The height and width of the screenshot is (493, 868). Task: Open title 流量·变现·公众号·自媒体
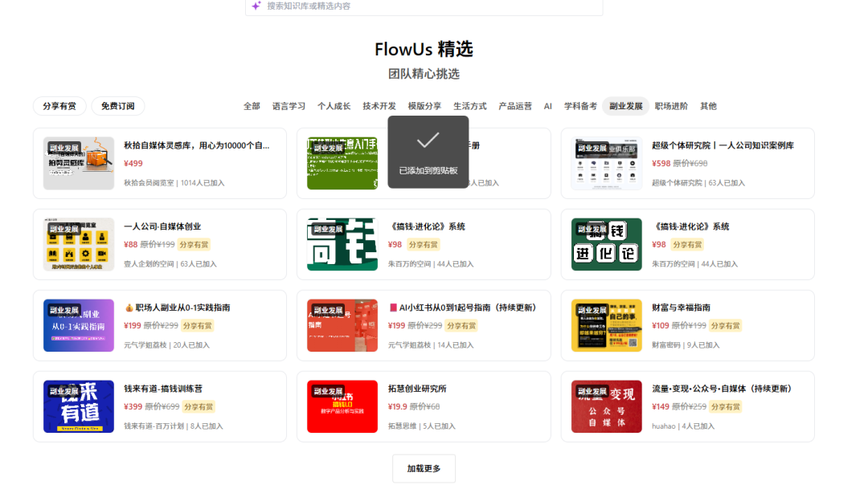[722, 389]
